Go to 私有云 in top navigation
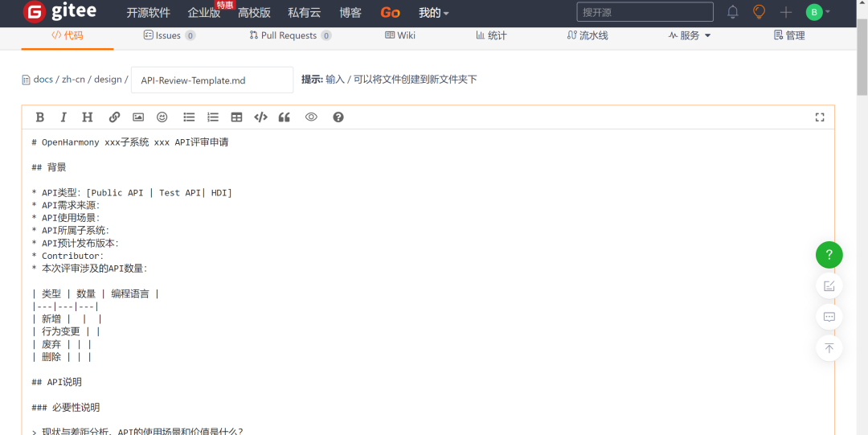 [305, 13]
